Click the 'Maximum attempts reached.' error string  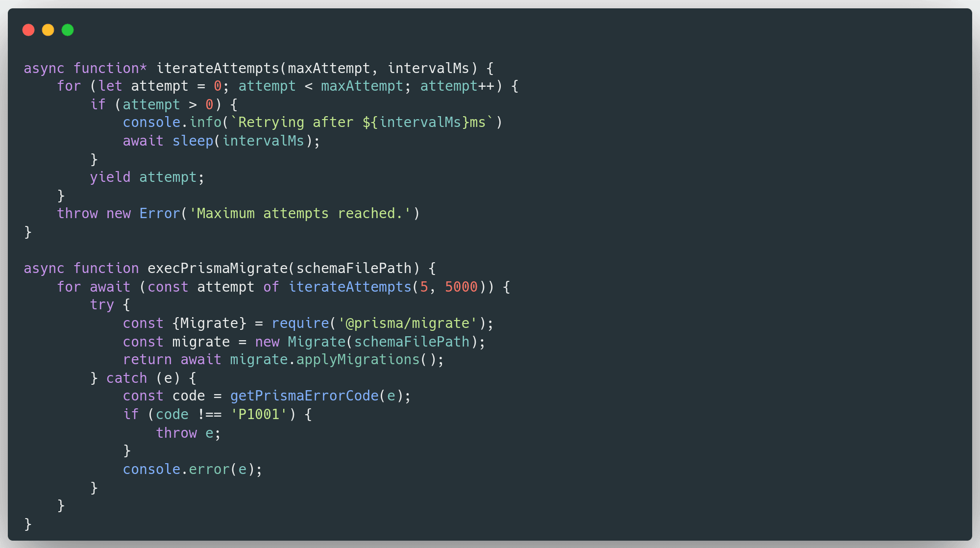(300, 214)
